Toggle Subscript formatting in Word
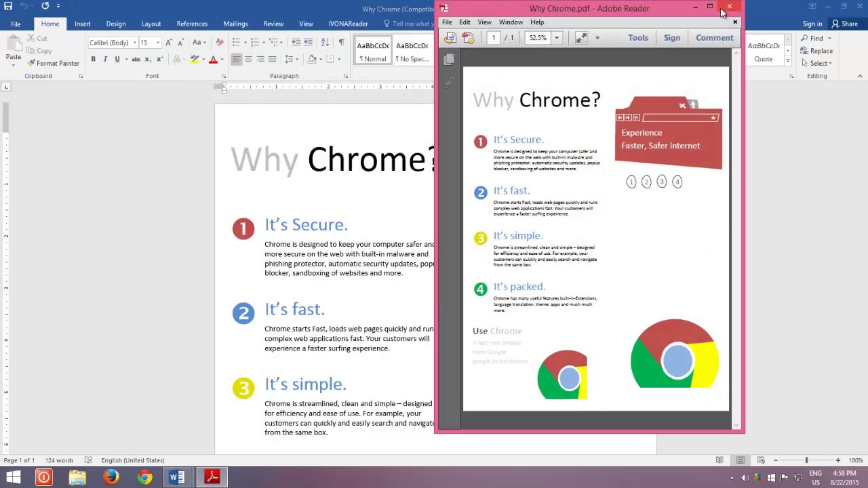The image size is (868, 488). pyautogui.click(x=147, y=59)
